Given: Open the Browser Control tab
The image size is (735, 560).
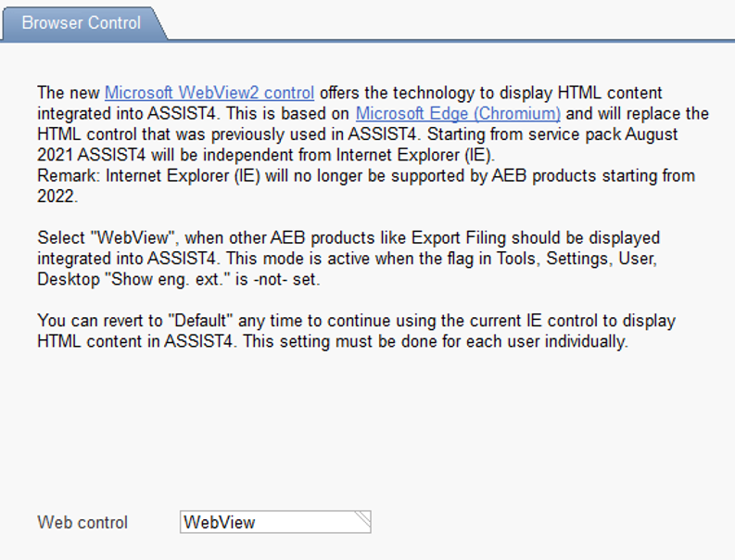Looking at the screenshot, I should (82, 22).
